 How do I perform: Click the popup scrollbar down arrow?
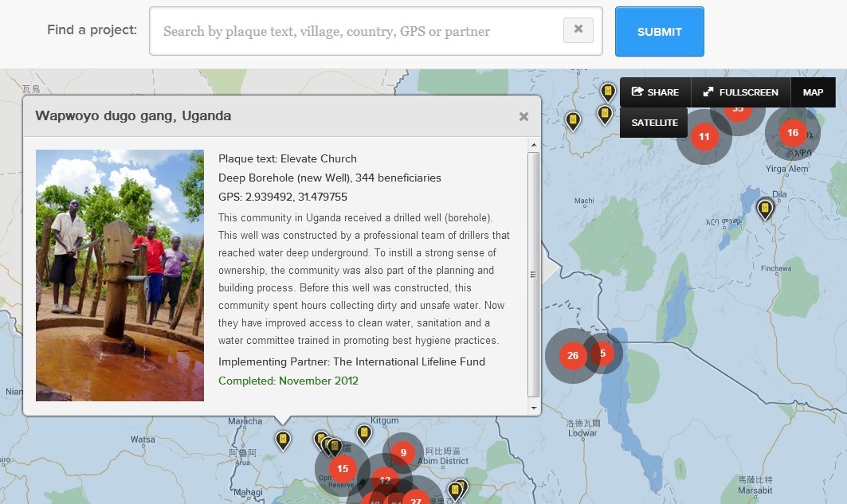click(534, 408)
